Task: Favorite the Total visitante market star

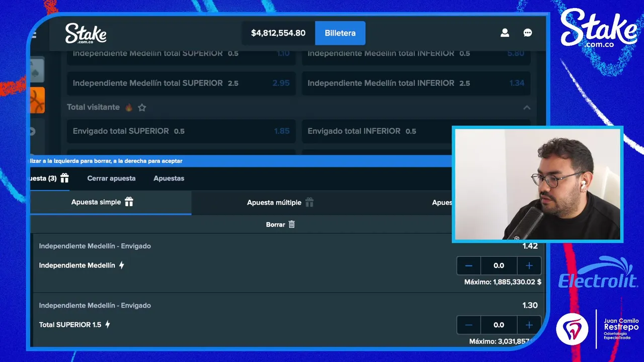Action: [142, 107]
